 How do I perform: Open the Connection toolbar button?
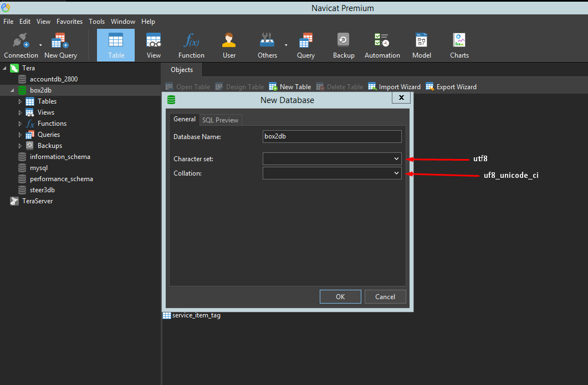(21, 45)
